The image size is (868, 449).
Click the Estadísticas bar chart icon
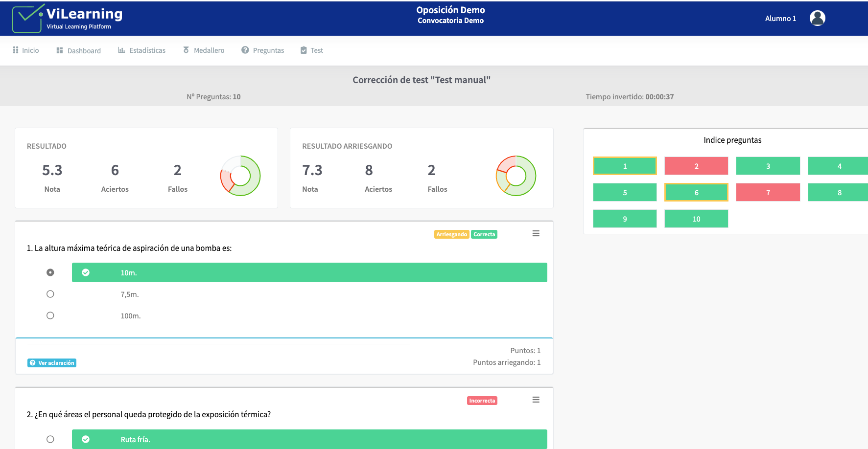click(121, 50)
